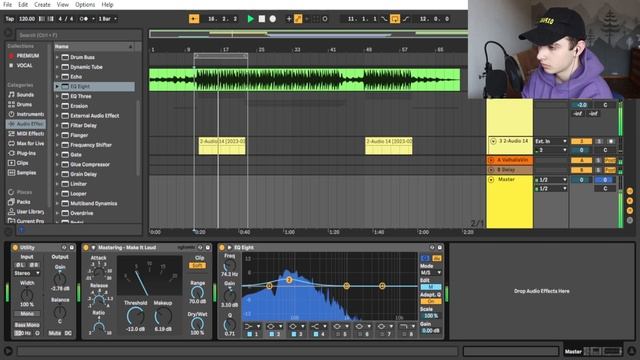The width and height of the screenshot is (640, 360).
Task: Open the Edit menu
Action: (x=23, y=4)
